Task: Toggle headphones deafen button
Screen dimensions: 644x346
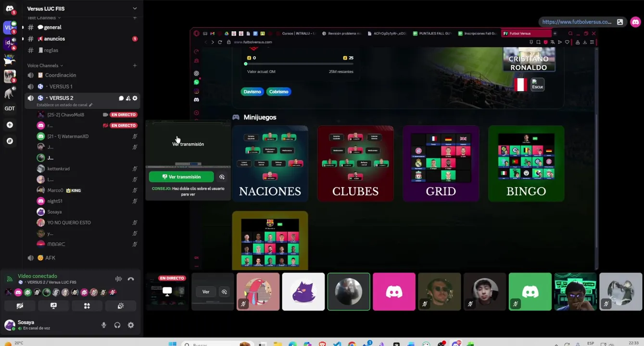Action: 117,325
